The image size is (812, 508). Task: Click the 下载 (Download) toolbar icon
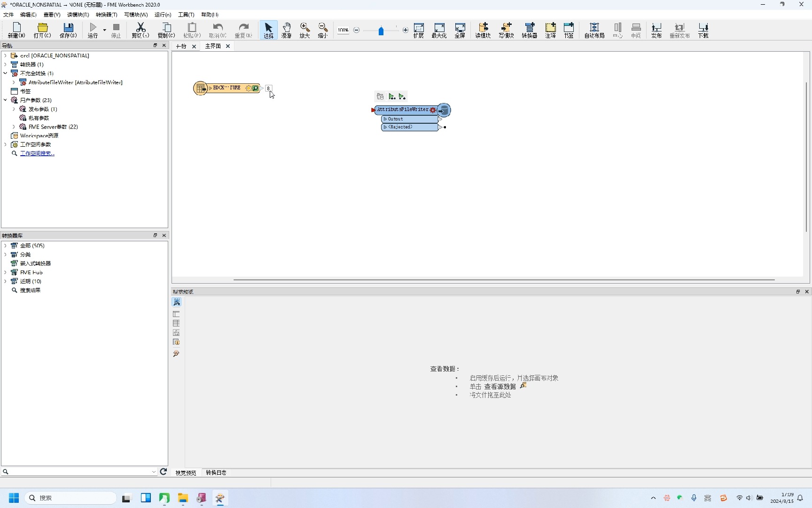pos(703,30)
